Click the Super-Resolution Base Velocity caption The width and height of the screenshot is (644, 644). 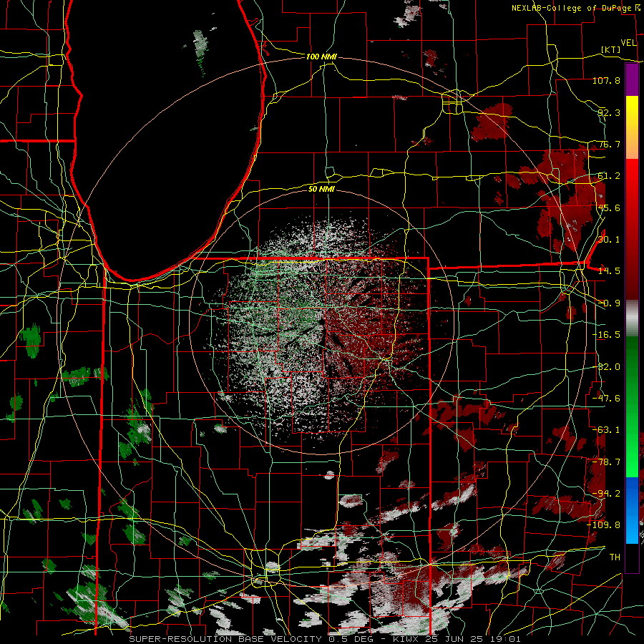pyautogui.click(x=324, y=639)
